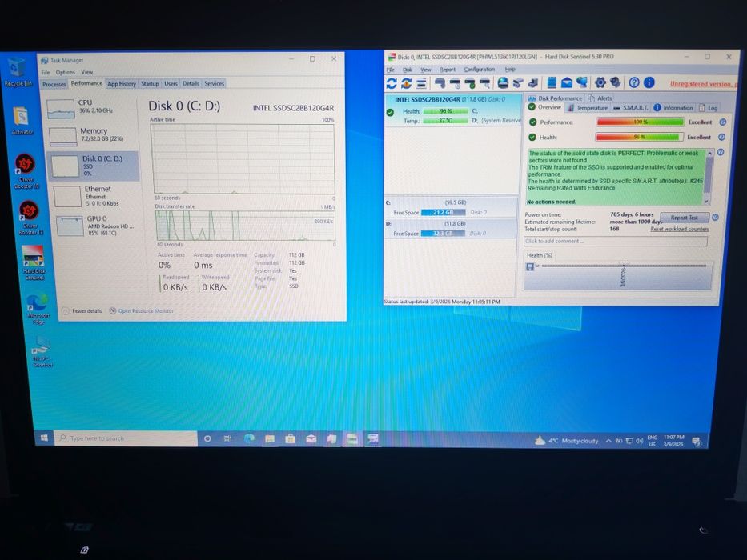
Task: Click the envelope send-mail toolbar icon
Action: (x=566, y=83)
